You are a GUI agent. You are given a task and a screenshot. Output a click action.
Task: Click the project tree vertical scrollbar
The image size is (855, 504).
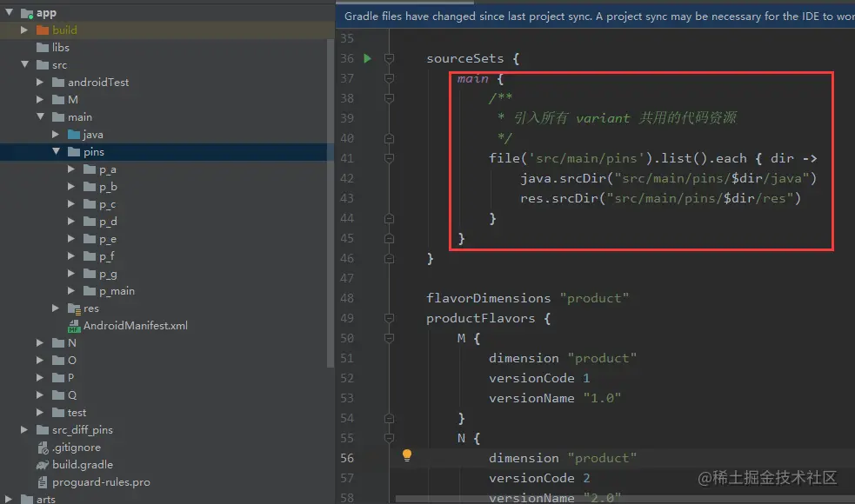coord(330,203)
